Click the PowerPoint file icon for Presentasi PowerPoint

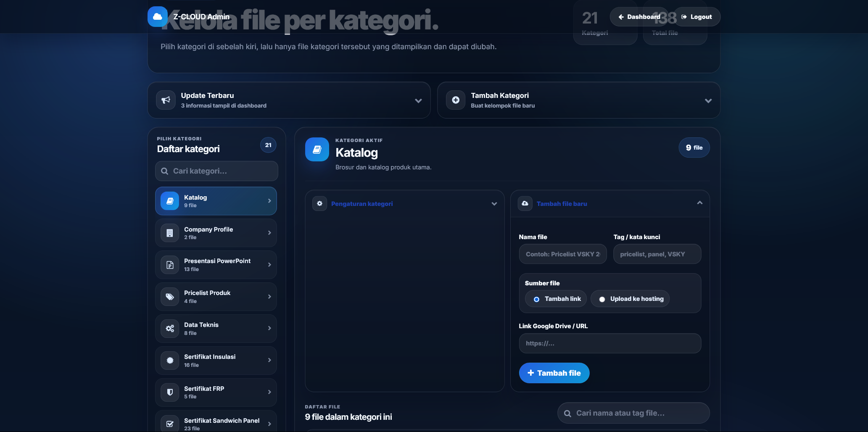[x=170, y=265]
